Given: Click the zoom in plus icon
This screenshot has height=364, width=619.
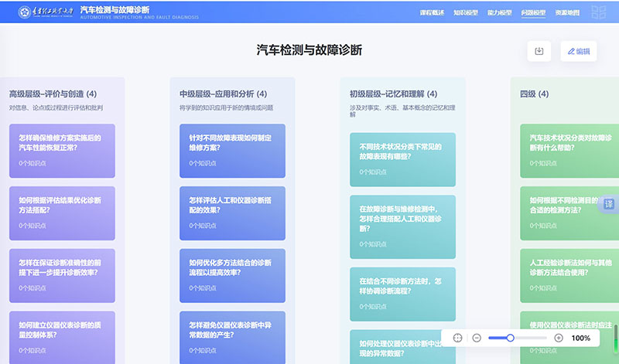Looking at the screenshot, I should point(559,338).
